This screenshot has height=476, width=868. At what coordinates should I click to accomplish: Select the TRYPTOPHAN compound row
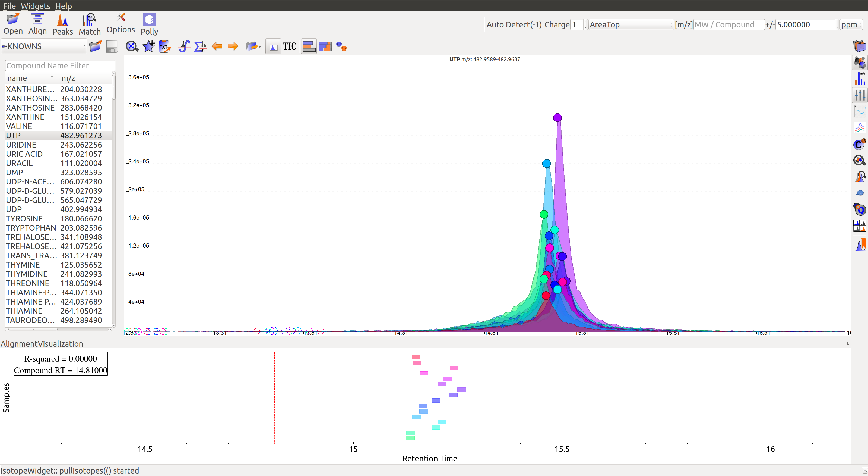coord(59,228)
